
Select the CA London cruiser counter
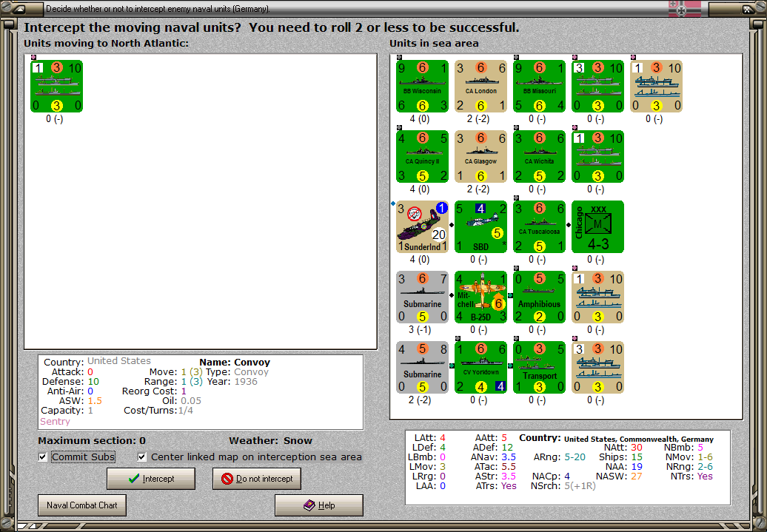[x=480, y=86]
